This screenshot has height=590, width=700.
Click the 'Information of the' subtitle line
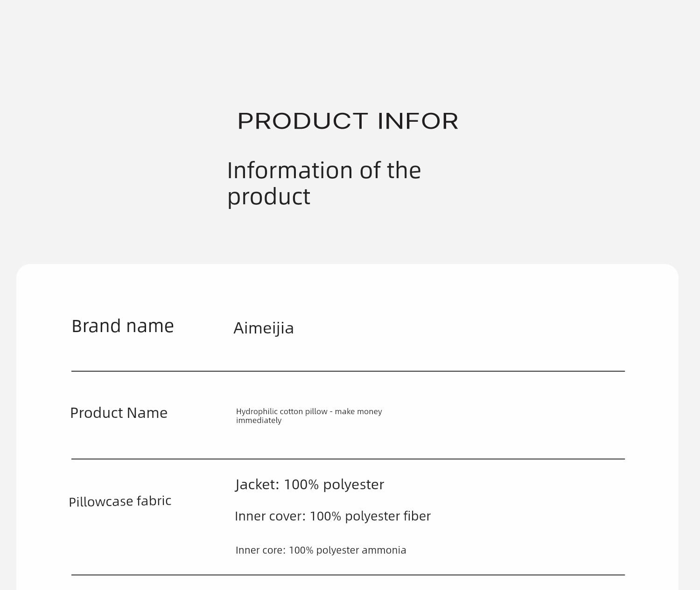[324, 171]
